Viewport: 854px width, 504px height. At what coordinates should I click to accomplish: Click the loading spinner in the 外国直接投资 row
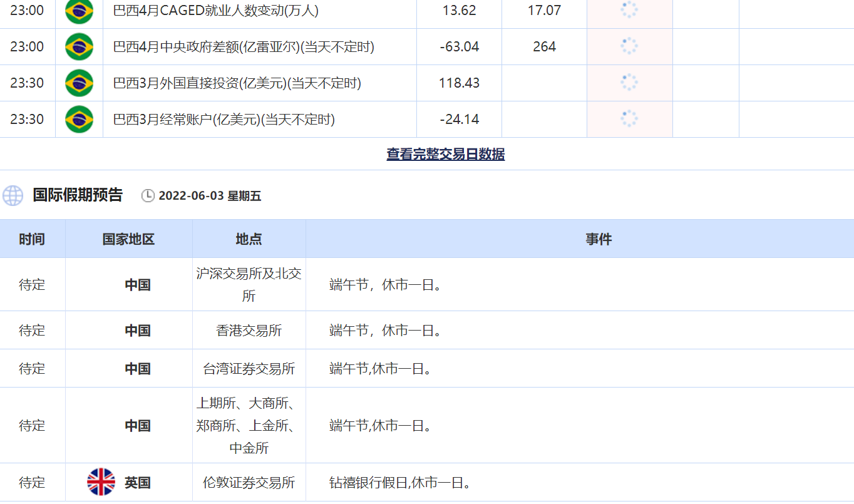click(629, 83)
